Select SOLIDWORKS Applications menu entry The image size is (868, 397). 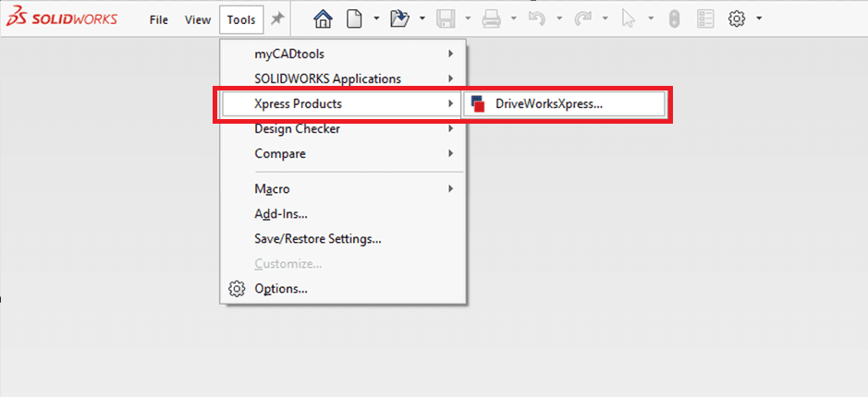[x=327, y=79]
